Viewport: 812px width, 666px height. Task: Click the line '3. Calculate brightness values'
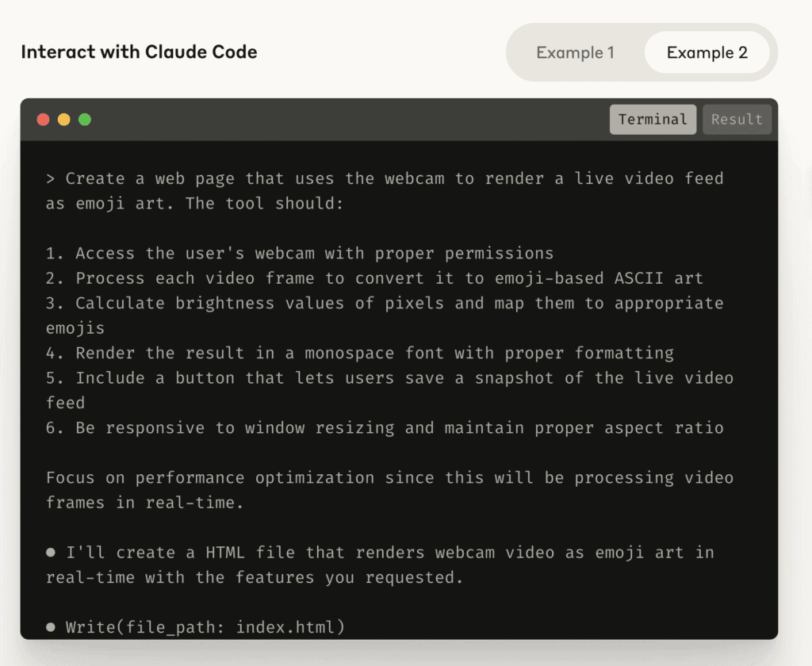(x=385, y=316)
